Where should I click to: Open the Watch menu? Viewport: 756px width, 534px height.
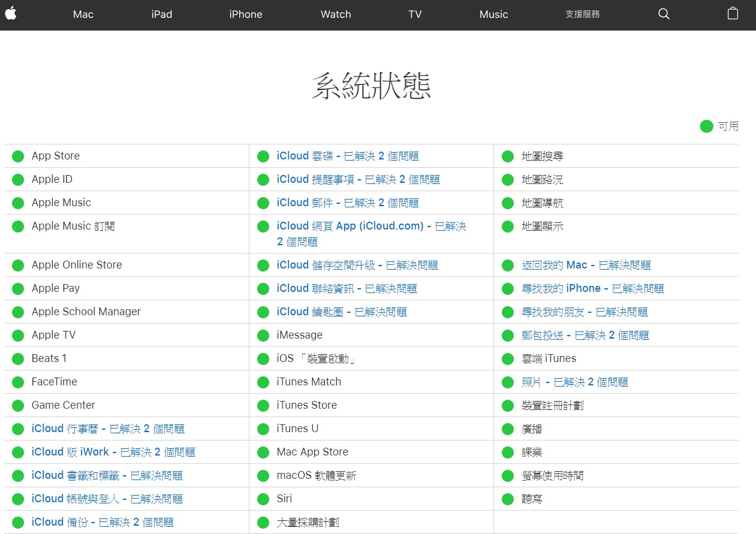[336, 14]
